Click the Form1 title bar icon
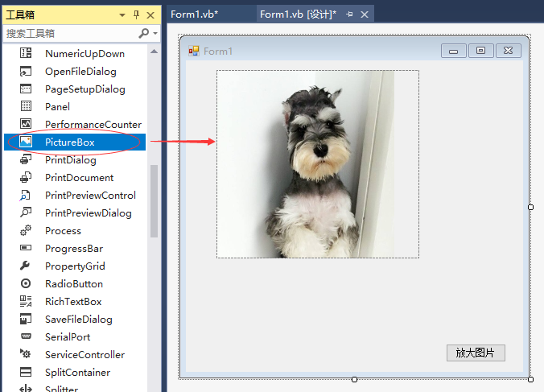The image size is (544, 392). pos(194,52)
